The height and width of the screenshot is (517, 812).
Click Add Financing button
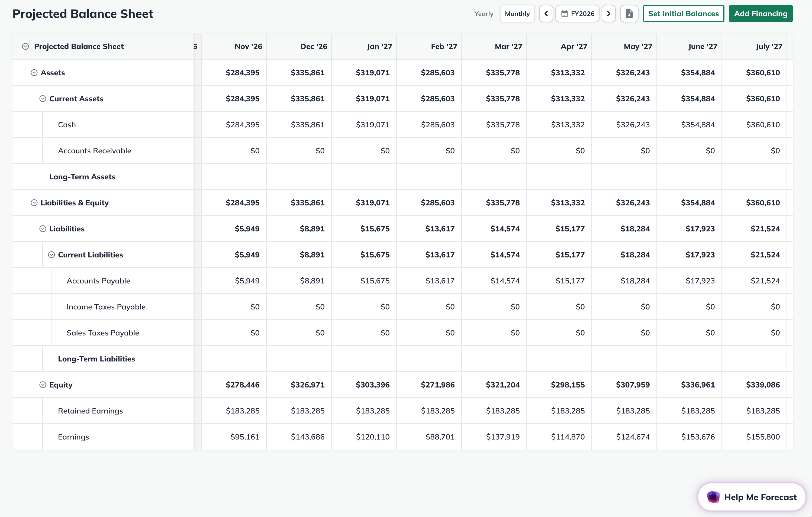(761, 14)
